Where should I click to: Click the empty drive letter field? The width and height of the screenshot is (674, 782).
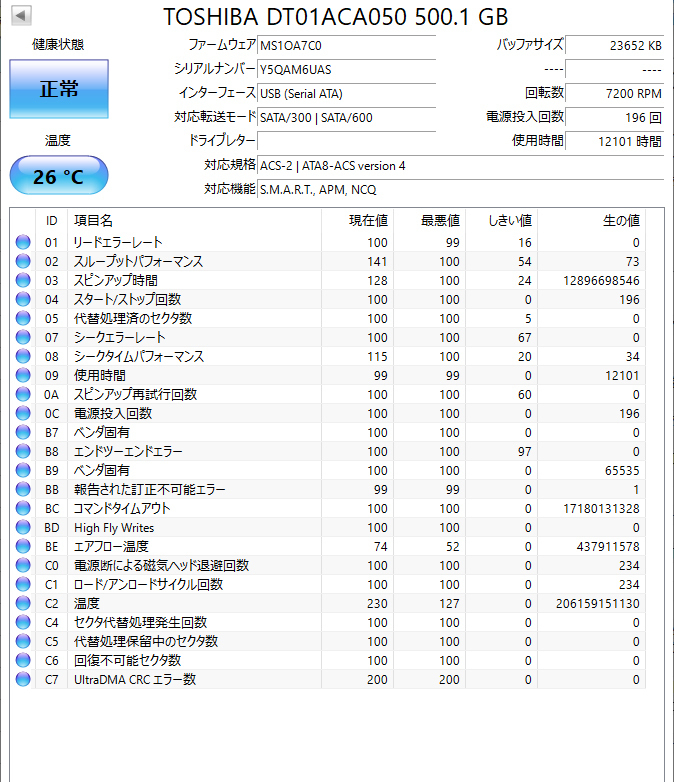pyautogui.click(x=346, y=141)
